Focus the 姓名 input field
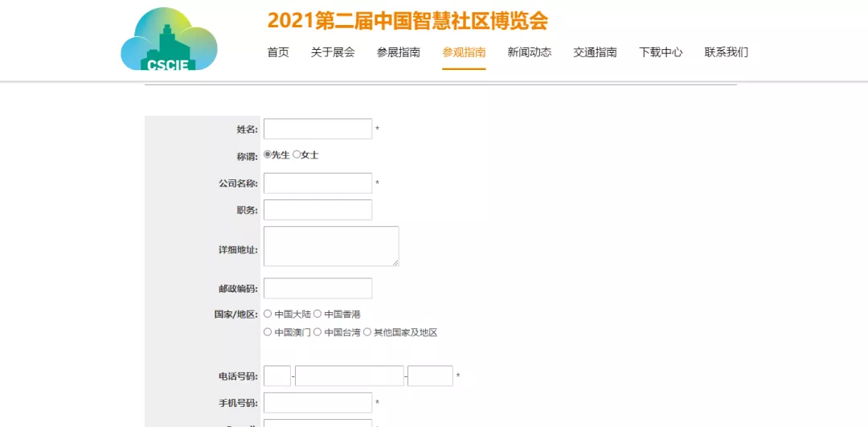Screen dimensions: 868x427 point(317,129)
